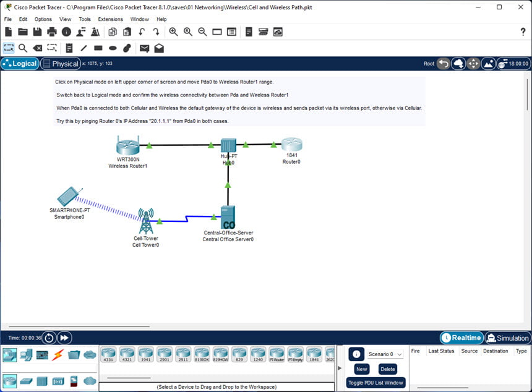Print the workspace with the printer icon
The image size is (532, 392).
52,32
